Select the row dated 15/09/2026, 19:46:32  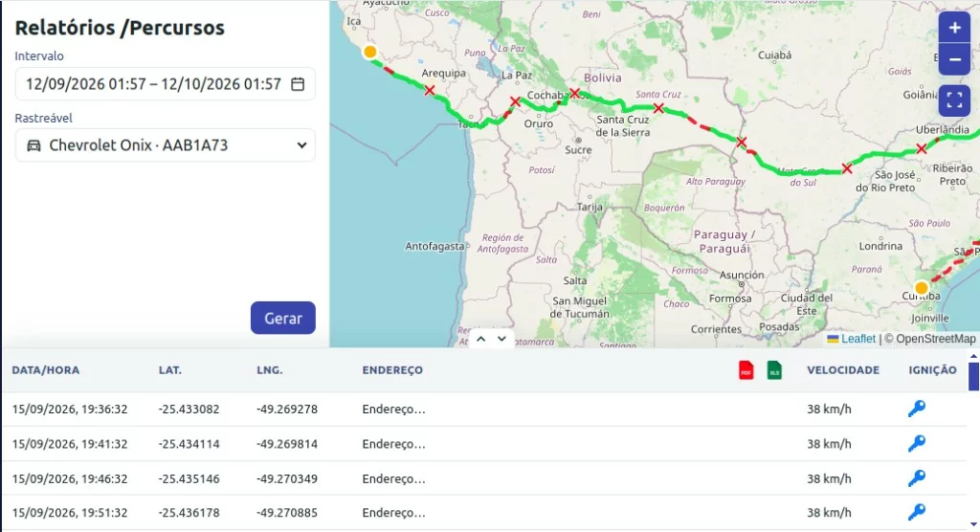pos(484,478)
